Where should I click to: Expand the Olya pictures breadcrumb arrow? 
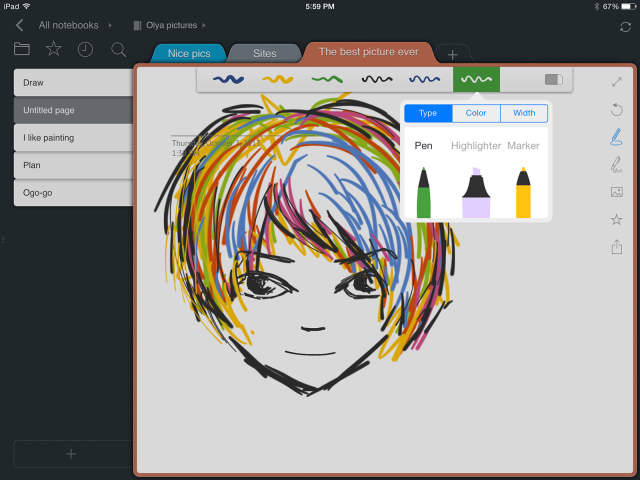[x=204, y=25]
